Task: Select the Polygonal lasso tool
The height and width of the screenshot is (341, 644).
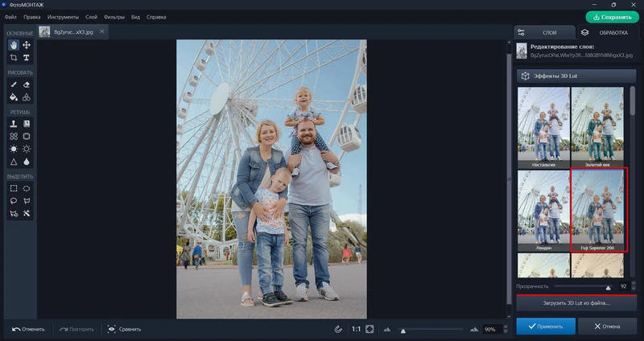Action: tap(27, 201)
